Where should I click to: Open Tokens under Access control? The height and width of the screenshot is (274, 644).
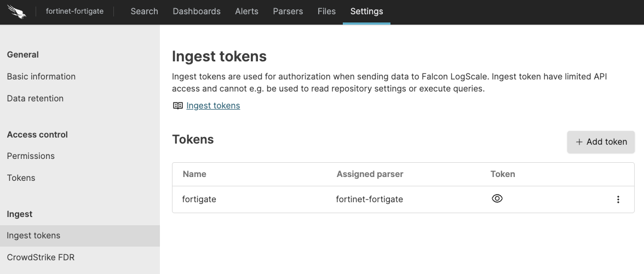click(x=21, y=178)
